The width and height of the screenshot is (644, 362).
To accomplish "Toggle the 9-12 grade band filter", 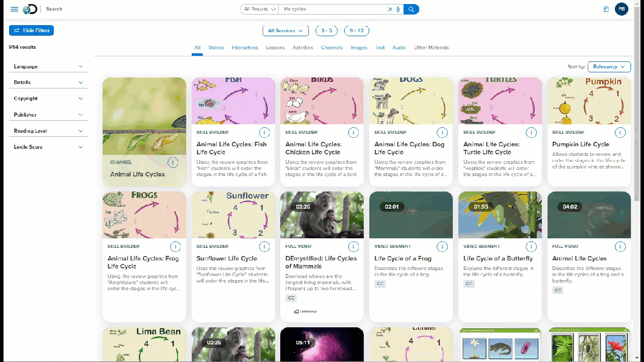I will coord(356,30).
